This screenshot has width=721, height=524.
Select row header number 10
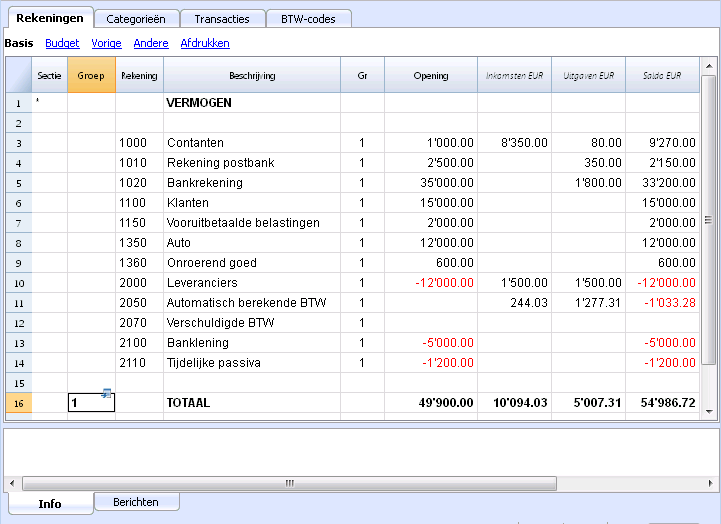[19, 283]
